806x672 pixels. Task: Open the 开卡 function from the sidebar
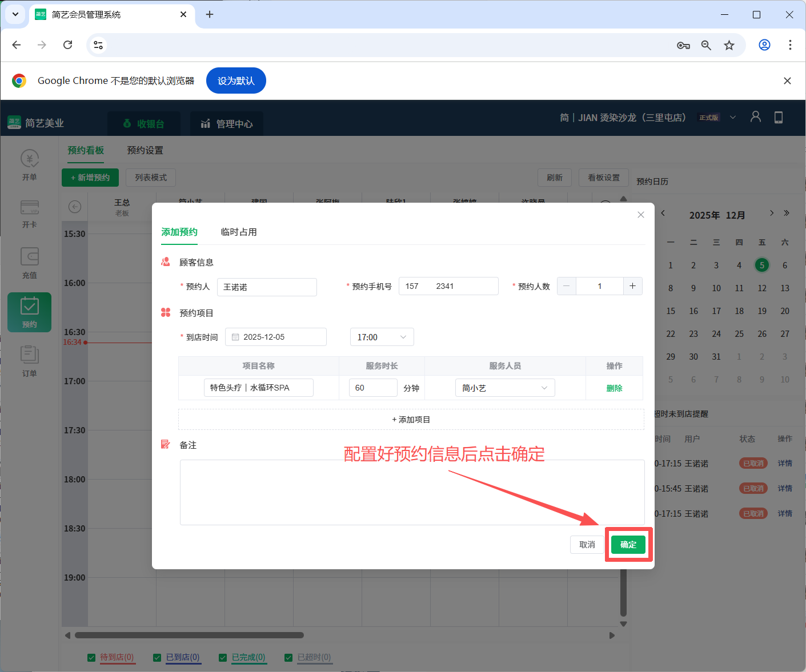[29, 214]
